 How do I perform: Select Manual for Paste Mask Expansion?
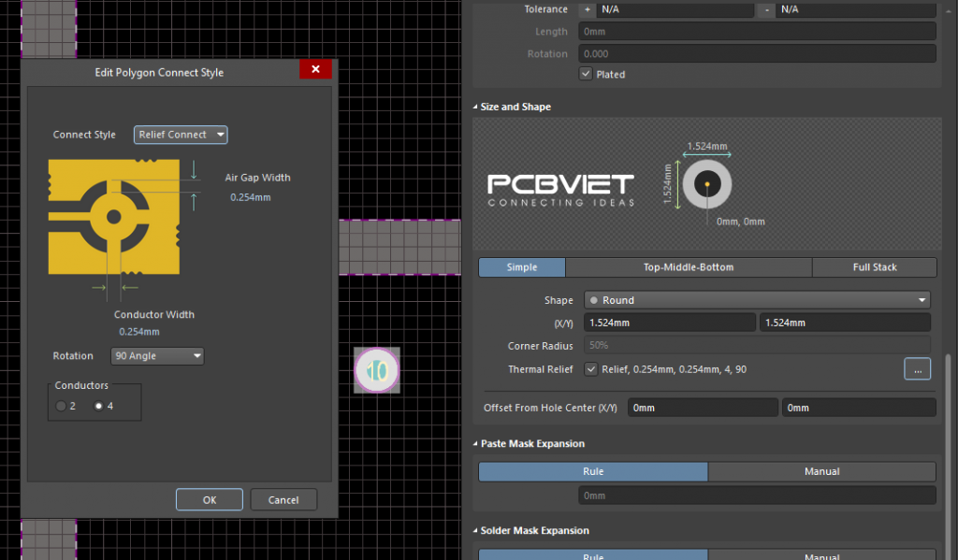point(821,472)
